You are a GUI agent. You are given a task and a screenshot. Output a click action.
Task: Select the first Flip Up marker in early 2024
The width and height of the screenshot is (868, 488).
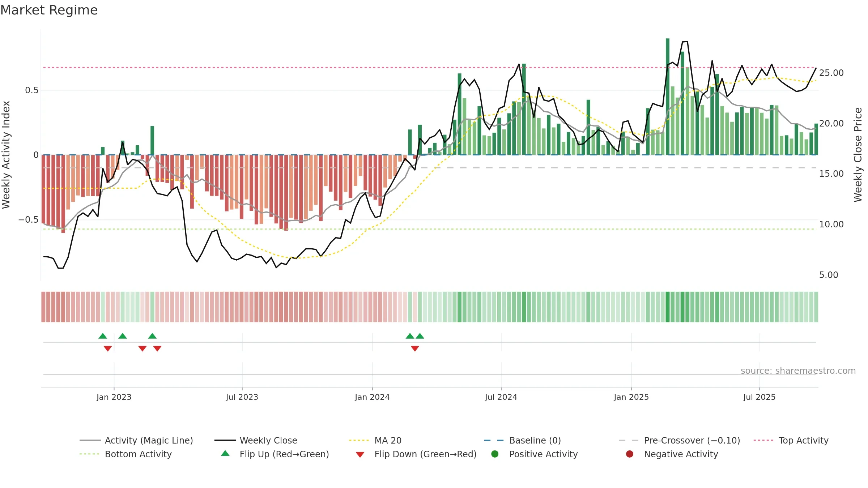410,336
